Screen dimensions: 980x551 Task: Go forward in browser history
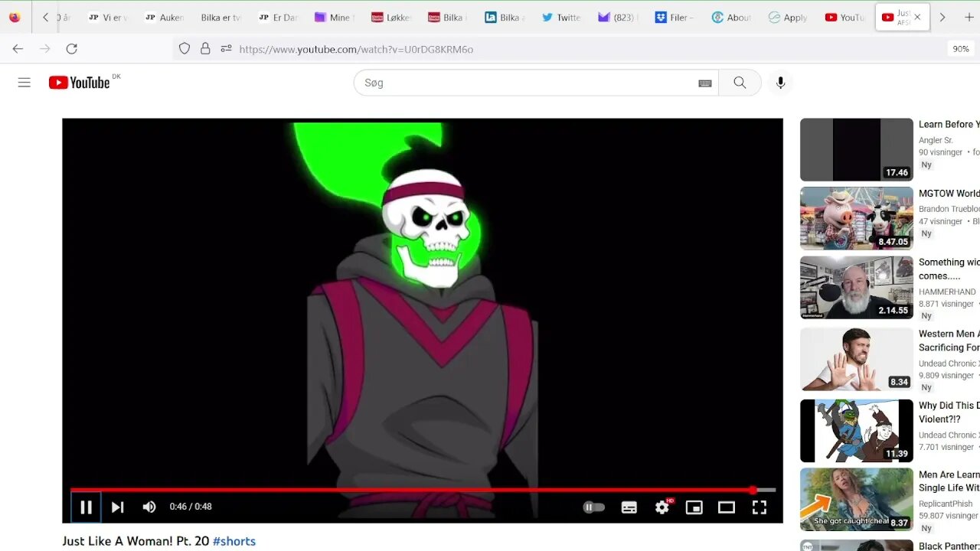click(x=45, y=49)
